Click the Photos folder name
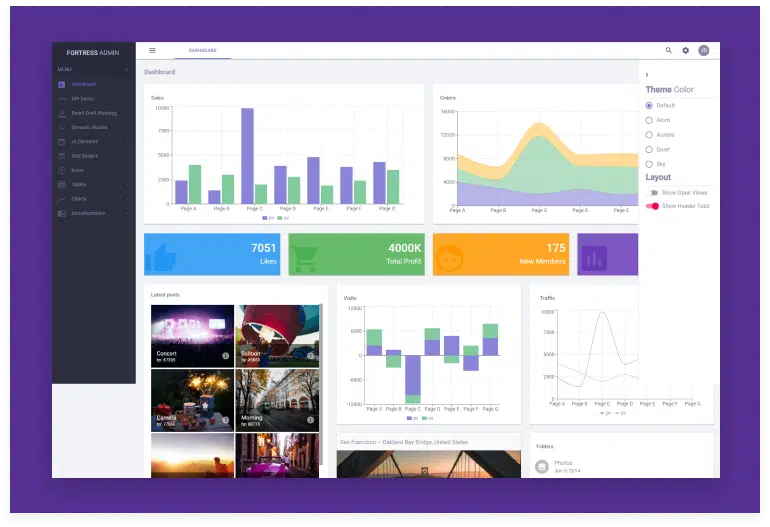 (563, 463)
